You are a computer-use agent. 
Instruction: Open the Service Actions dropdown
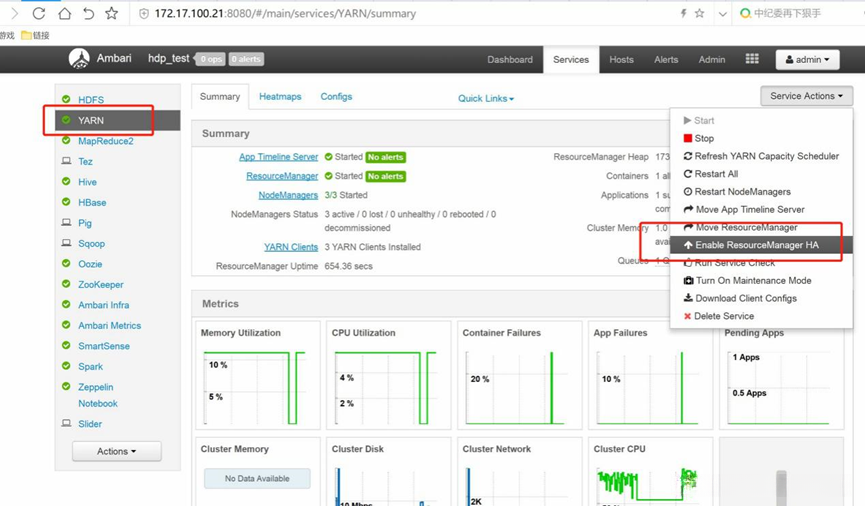coord(807,96)
